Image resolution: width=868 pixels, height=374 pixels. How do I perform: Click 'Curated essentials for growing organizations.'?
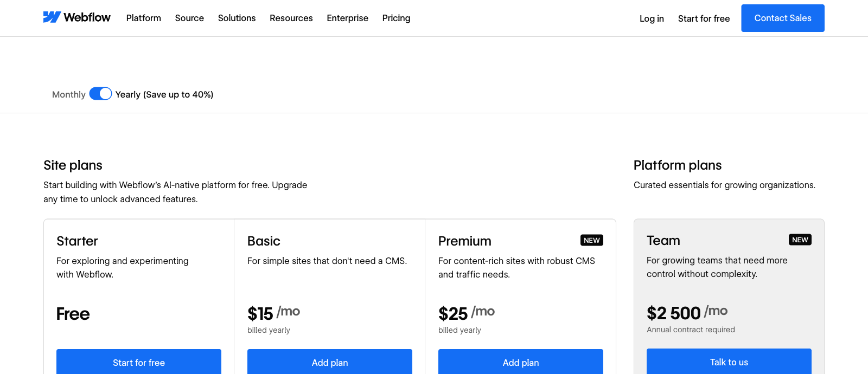click(724, 185)
